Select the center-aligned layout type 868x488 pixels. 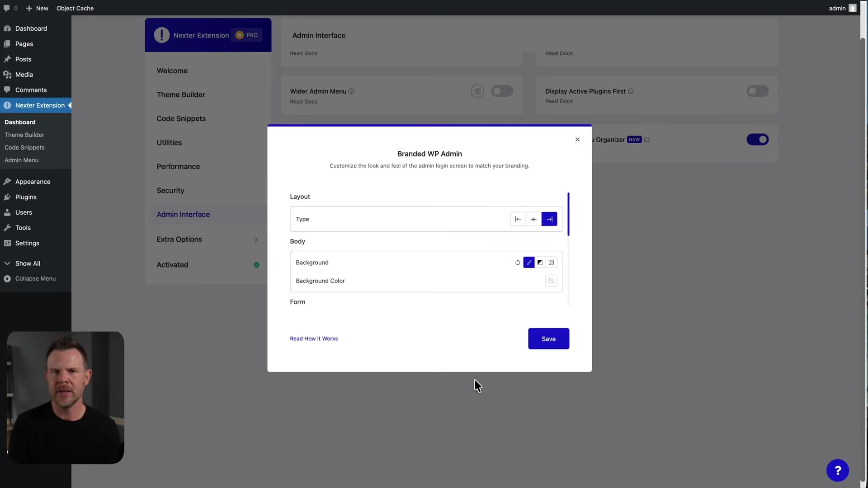point(533,219)
